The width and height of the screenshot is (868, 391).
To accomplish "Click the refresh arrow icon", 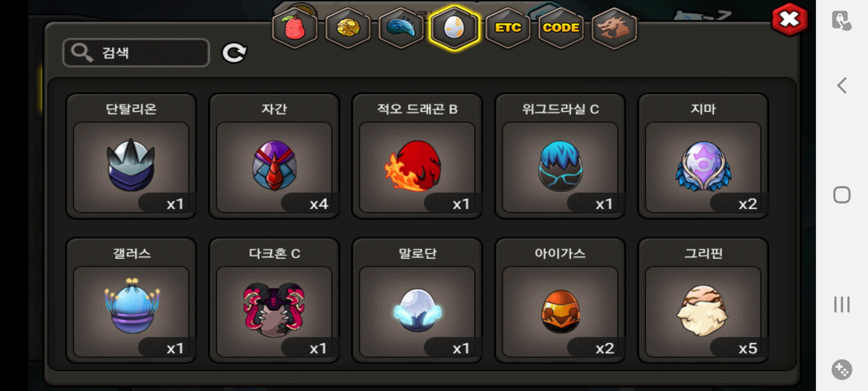I will [234, 53].
